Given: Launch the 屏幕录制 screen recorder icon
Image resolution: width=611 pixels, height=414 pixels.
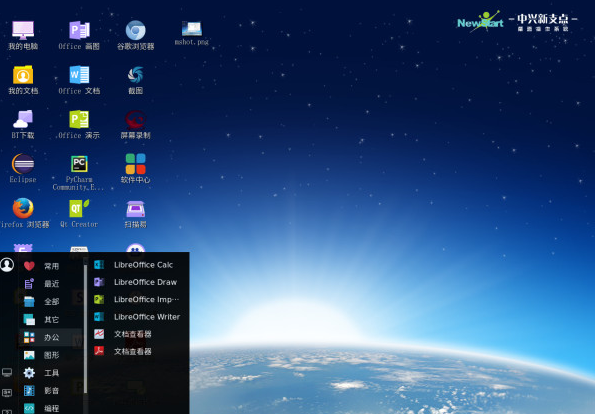Looking at the screenshot, I should [x=136, y=124].
